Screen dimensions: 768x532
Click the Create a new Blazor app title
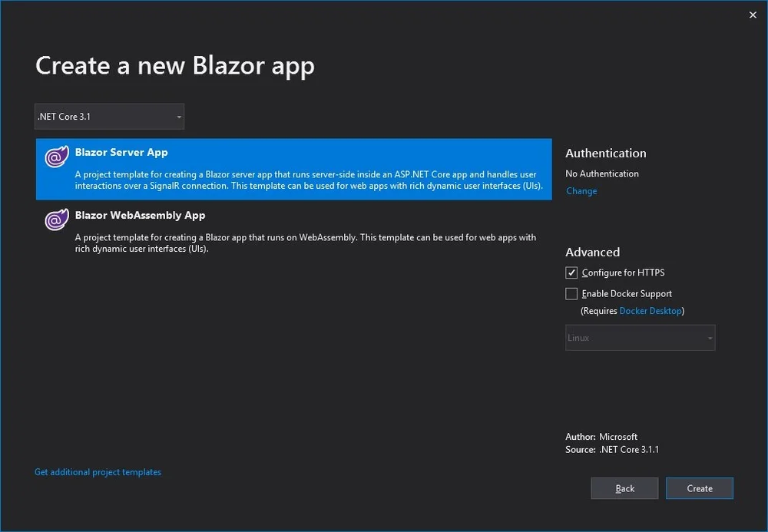tap(175, 66)
